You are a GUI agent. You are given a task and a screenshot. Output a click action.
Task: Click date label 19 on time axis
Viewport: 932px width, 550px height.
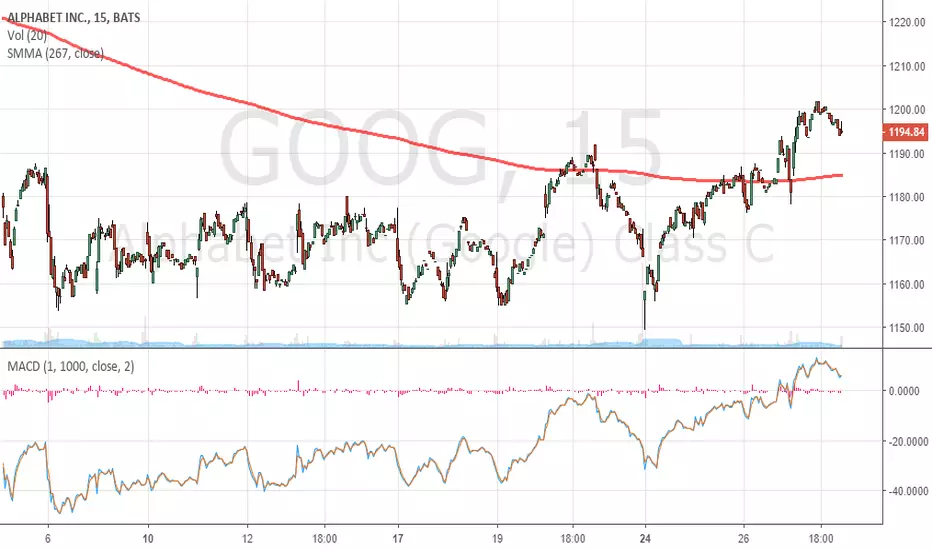point(498,539)
